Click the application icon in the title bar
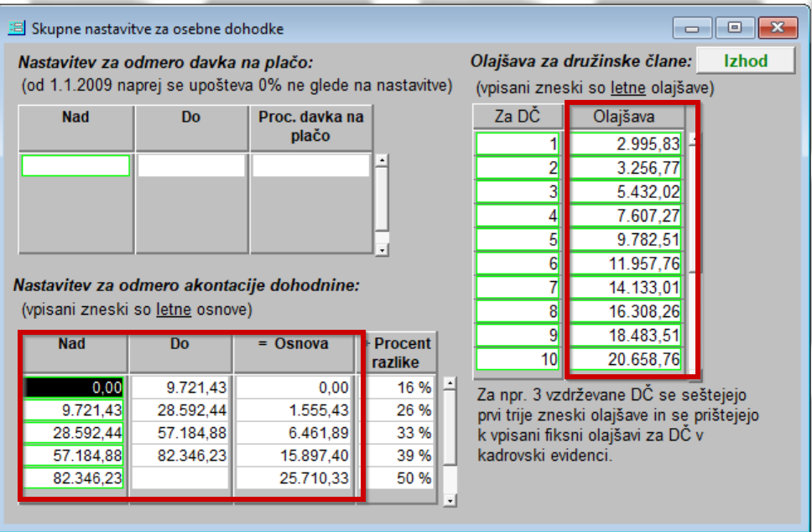This screenshot has height=532, width=812. click(x=16, y=29)
